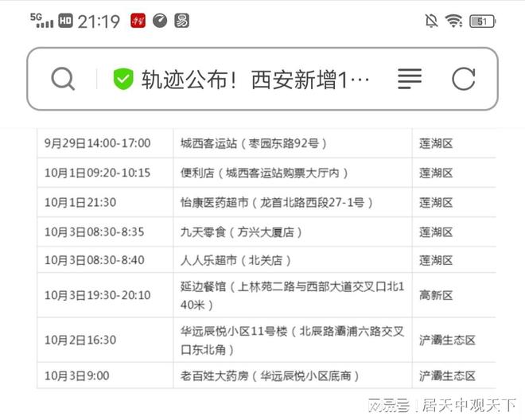Tap the search magnifier icon
Screen dimensions: 525x420
(x=63, y=79)
